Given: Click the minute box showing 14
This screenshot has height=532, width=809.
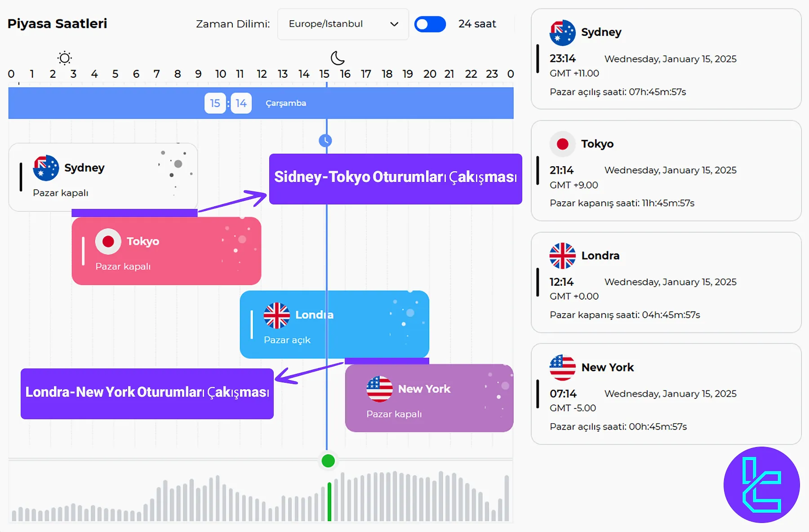Looking at the screenshot, I should pos(241,103).
